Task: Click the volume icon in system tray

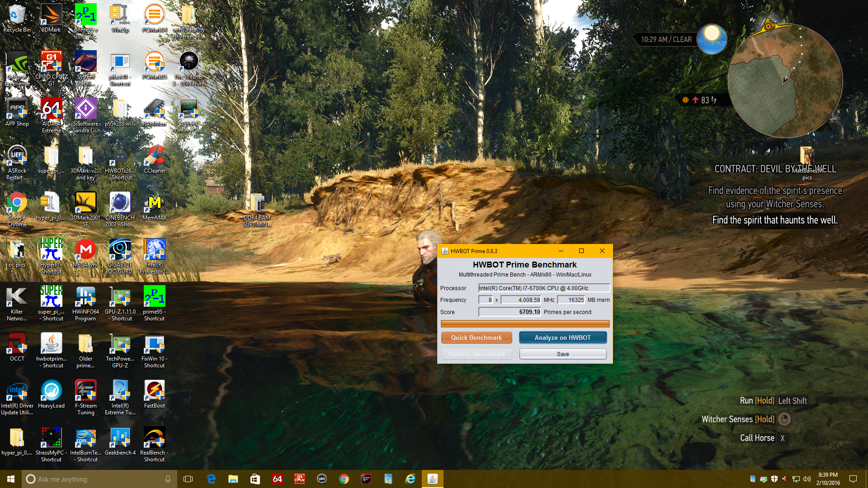Action: (807, 479)
